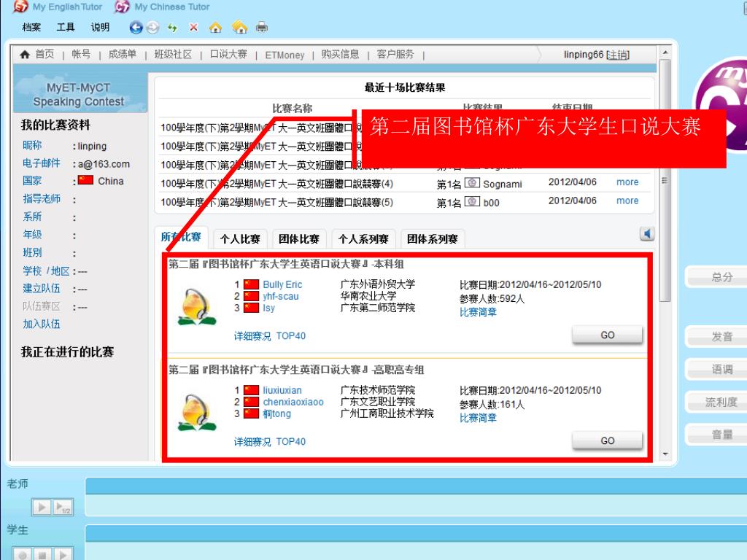Image resolution: width=747 pixels, height=560 pixels.
Task: Click the student play button
Action: pos(63,555)
